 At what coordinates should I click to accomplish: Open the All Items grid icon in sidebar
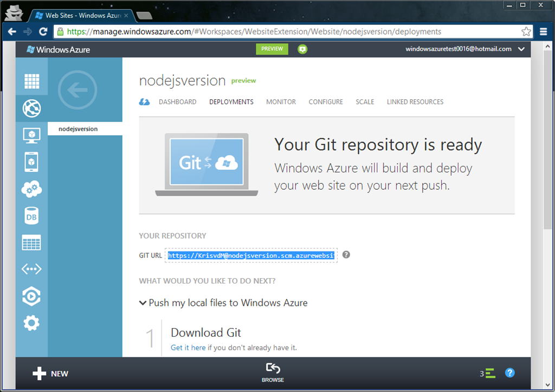pyautogui.click(x=31, y=81)
